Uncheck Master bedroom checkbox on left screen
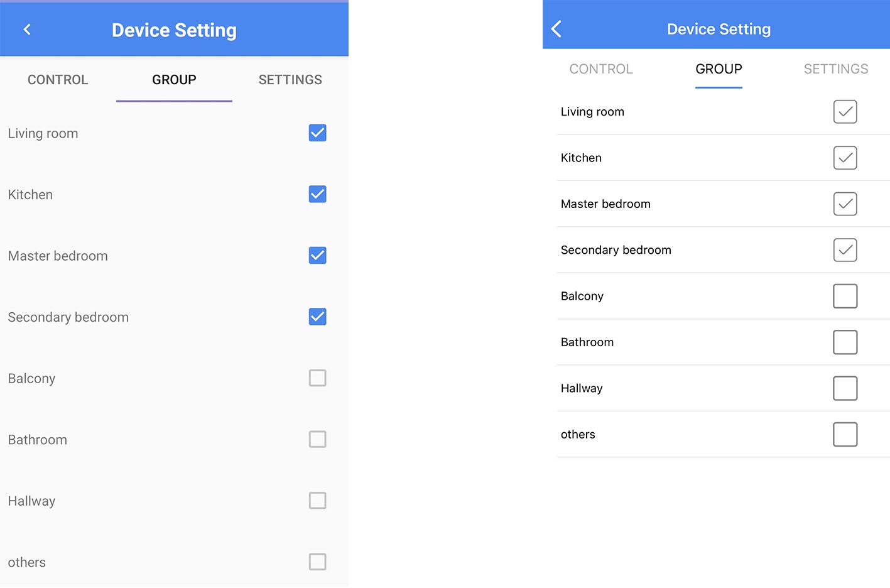890x588 pixels. tap(317, 256)
